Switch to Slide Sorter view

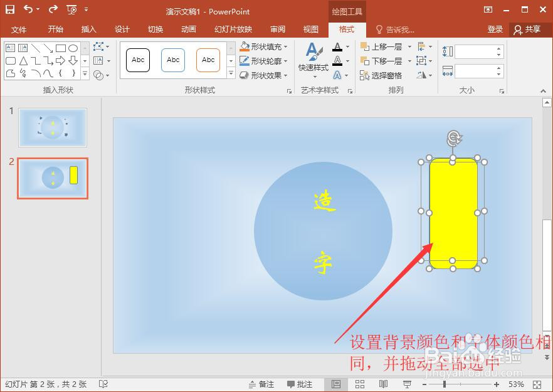tap(360, 384)
